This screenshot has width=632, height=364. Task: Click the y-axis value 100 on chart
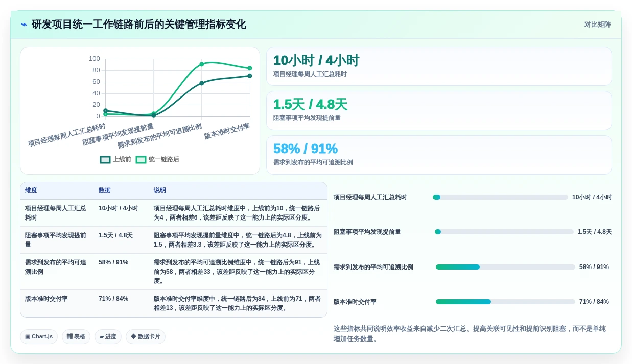[x=95, y=59]
